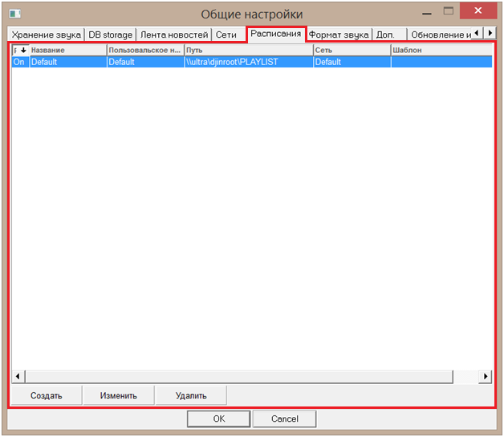The width and height of the screenshot is (504, 437).
Task: Switch to the DB storage tab
Action: [110, 35]
